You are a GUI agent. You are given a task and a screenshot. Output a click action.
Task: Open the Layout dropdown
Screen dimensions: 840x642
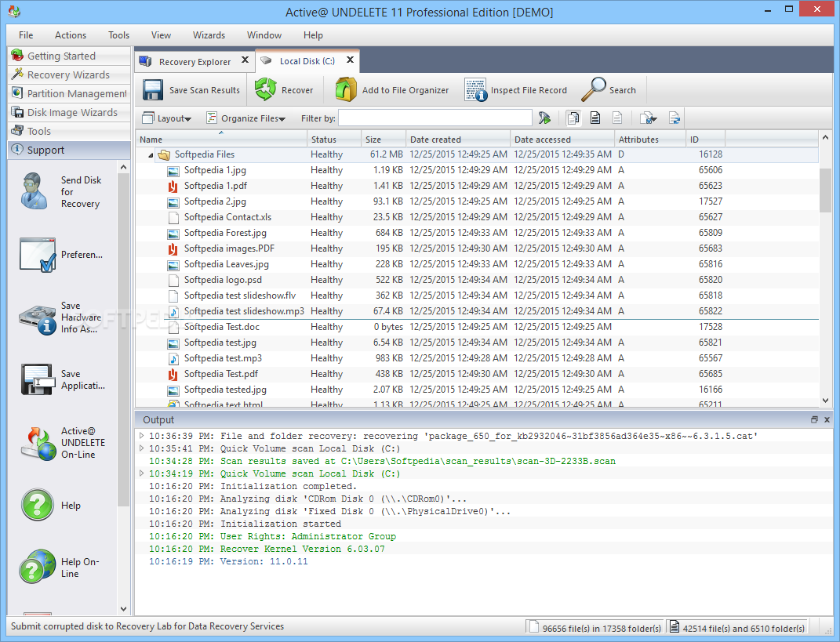point(167,118)
